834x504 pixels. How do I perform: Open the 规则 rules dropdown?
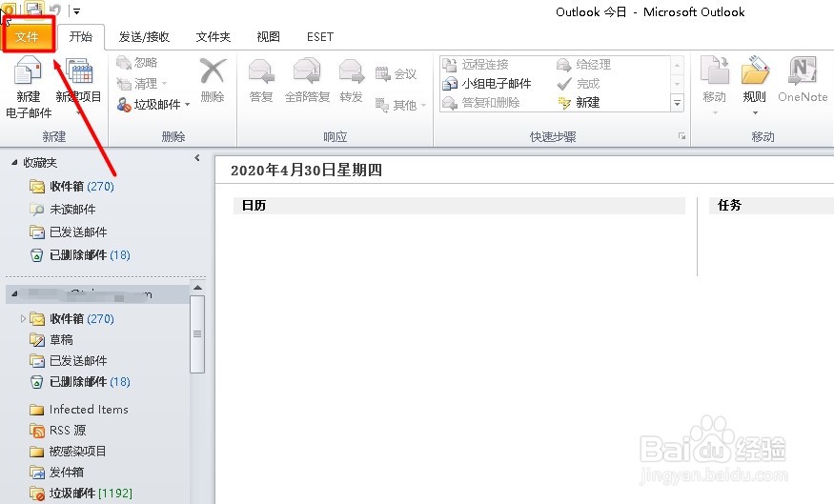click(754, 85)
